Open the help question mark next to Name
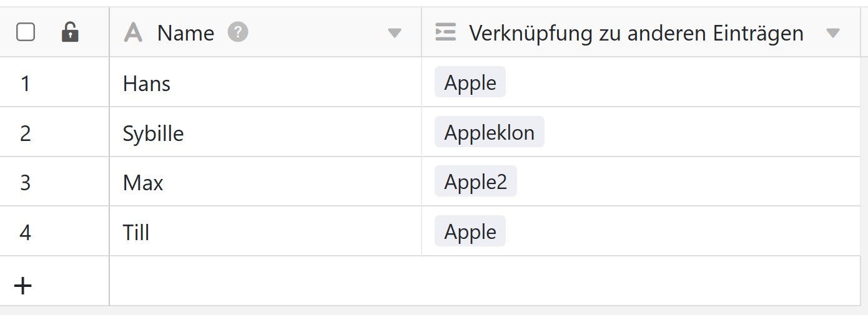Screen dimensions: 868x315 click(238, 32)
